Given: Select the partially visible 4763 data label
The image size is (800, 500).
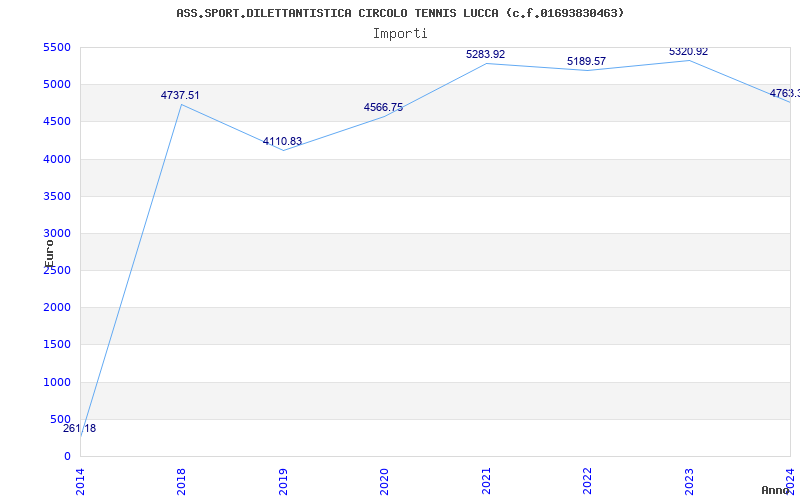Looking at the screenshot, I should point(785,93).
